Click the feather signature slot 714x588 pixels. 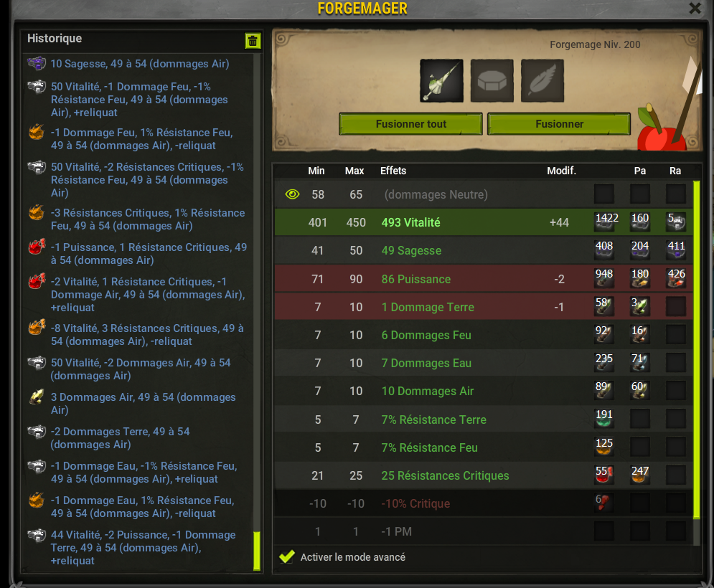(x=542, y=80)
